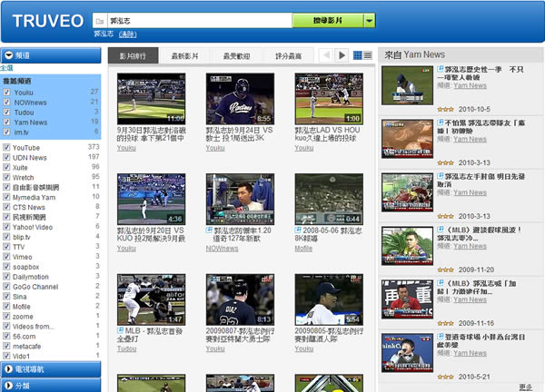Click the folder icon in search box
545x392 pixels.
coord(99,20)
